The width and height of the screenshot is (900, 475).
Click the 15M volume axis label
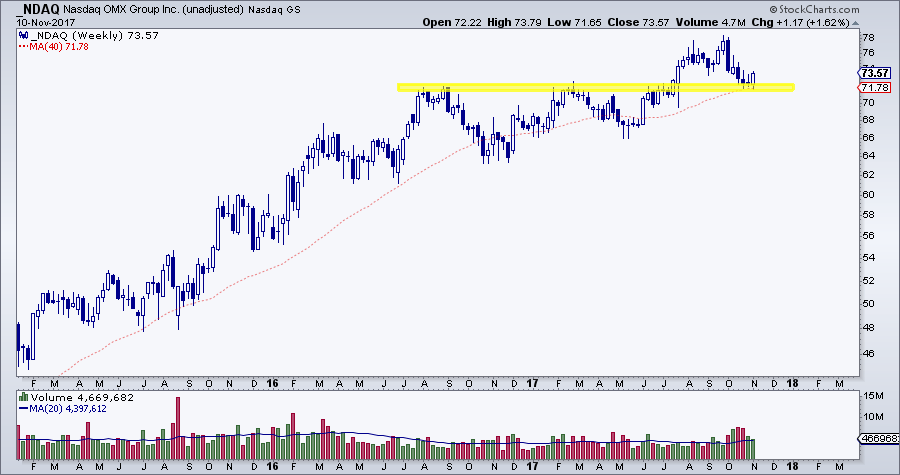[872, 395]
